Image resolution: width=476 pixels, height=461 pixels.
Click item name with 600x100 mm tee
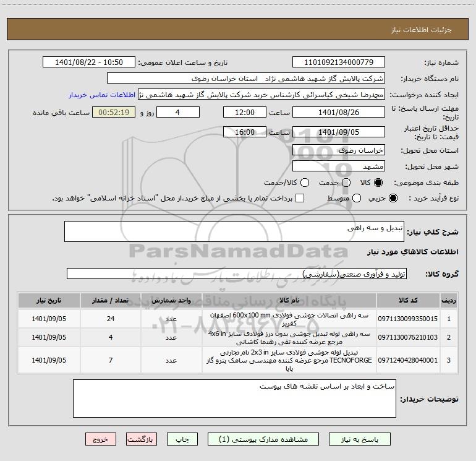pyautogui.click(x=289, y=319)
